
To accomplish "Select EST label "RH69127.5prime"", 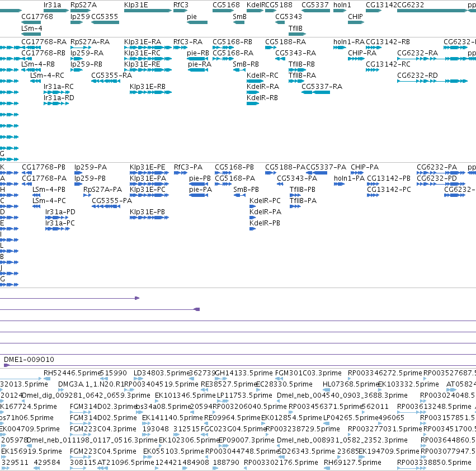I will (x=352, y=463).
